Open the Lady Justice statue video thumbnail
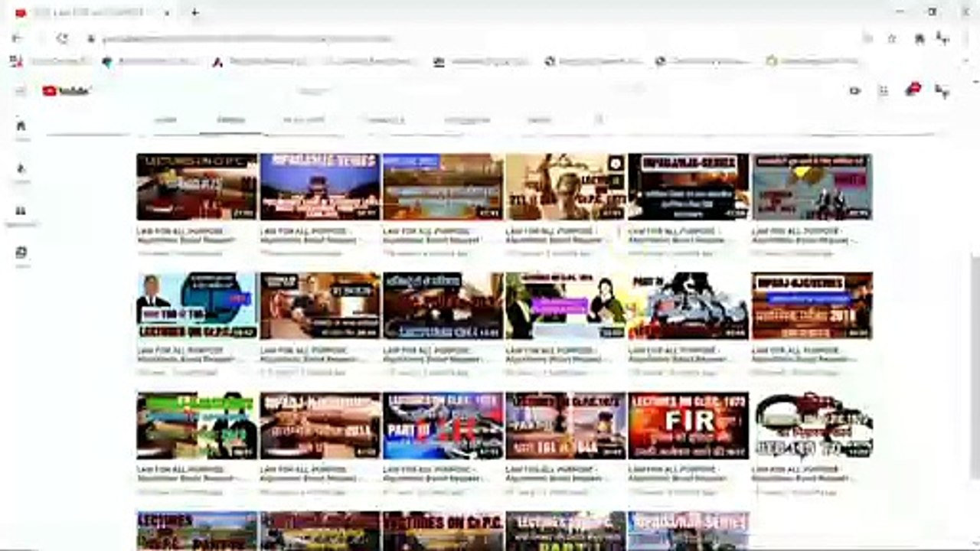This screenshot has height=551, width=980. (566, 187)
